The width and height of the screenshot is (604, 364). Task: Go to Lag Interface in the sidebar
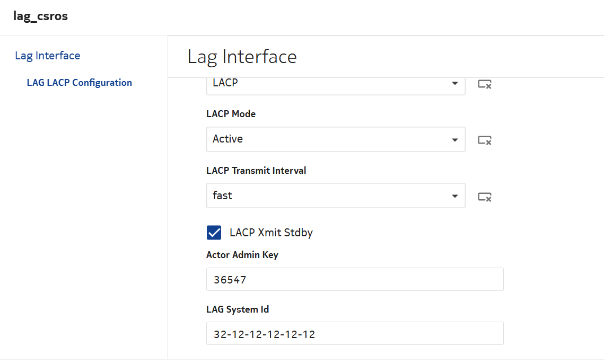tap(48, 56)
